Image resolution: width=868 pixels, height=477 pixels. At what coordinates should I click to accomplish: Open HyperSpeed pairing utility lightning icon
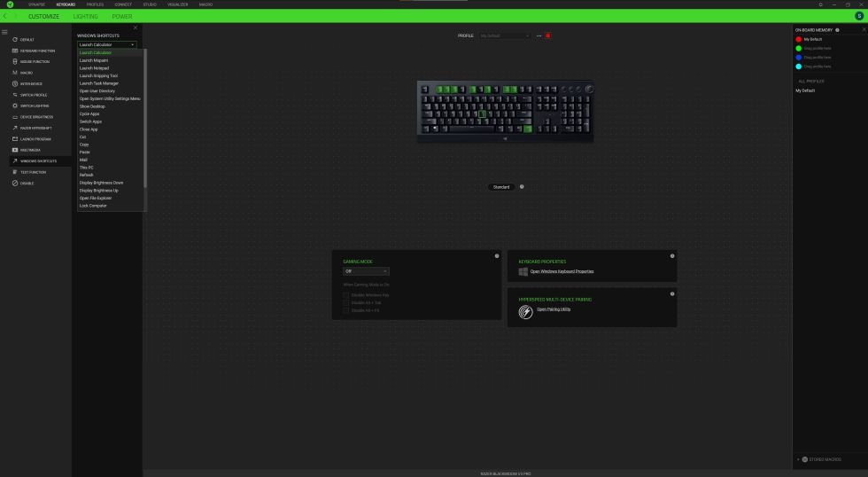525,312
